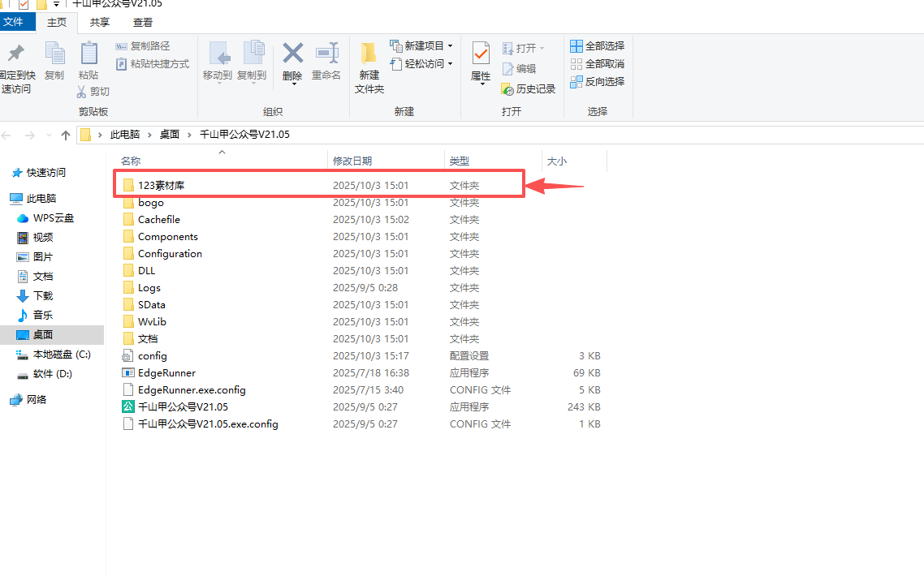Select the 123素材库 folder
The width and height of the screenshot is (924, 576).
pyautogui.click(x=162, y=186)
